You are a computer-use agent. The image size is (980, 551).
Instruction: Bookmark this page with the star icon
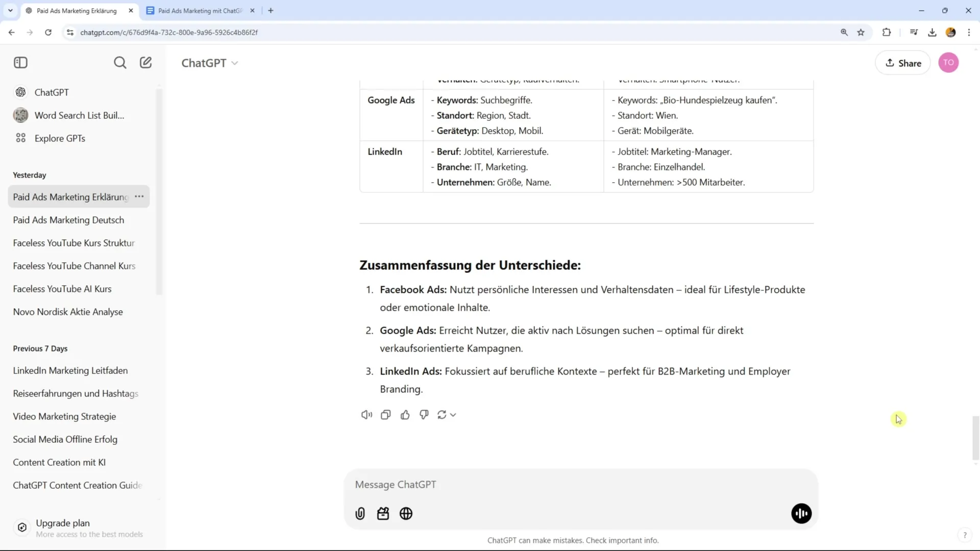861,32
